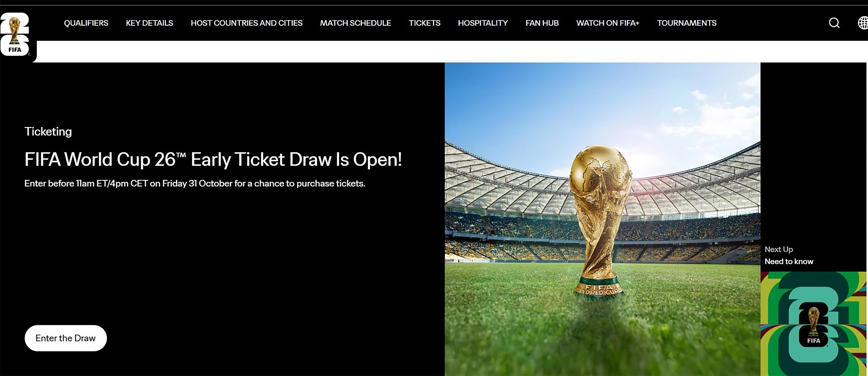Click the World Cup trophy stadium image
This screenshot has width=868, height=376.
602,219
